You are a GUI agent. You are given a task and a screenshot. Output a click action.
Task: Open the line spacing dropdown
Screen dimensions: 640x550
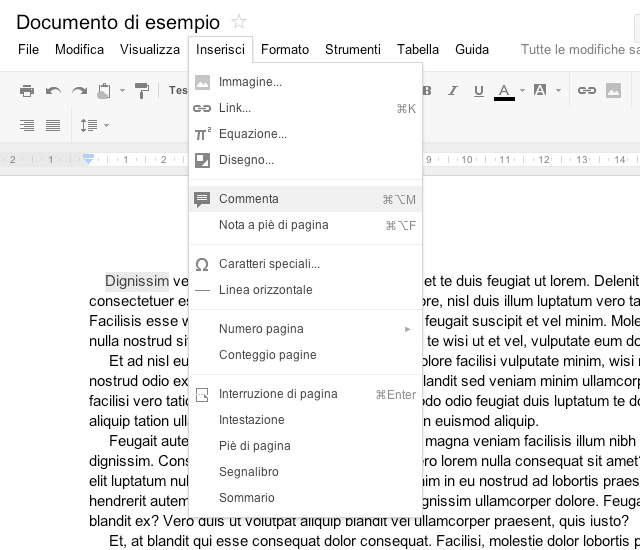(94, 126)
